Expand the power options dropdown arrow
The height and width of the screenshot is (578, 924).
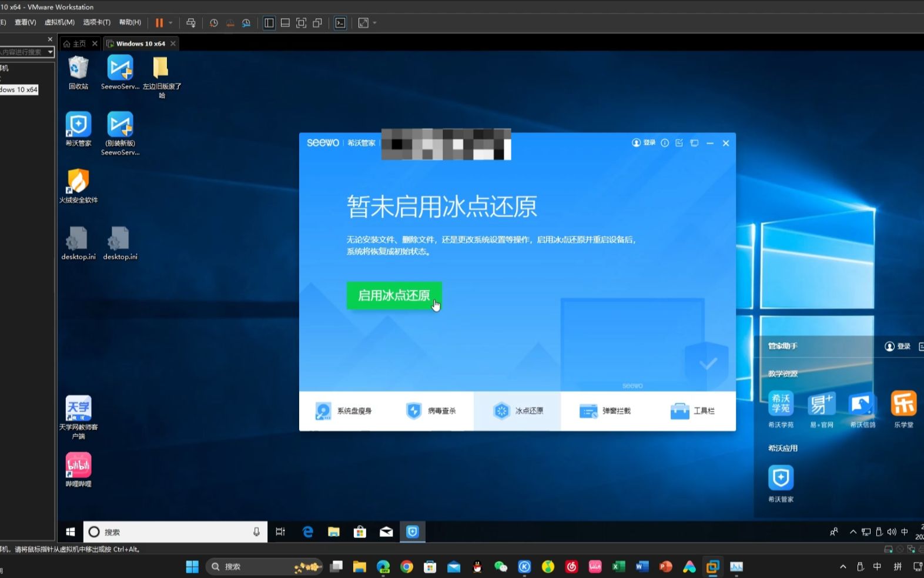(x=170, y=23)
